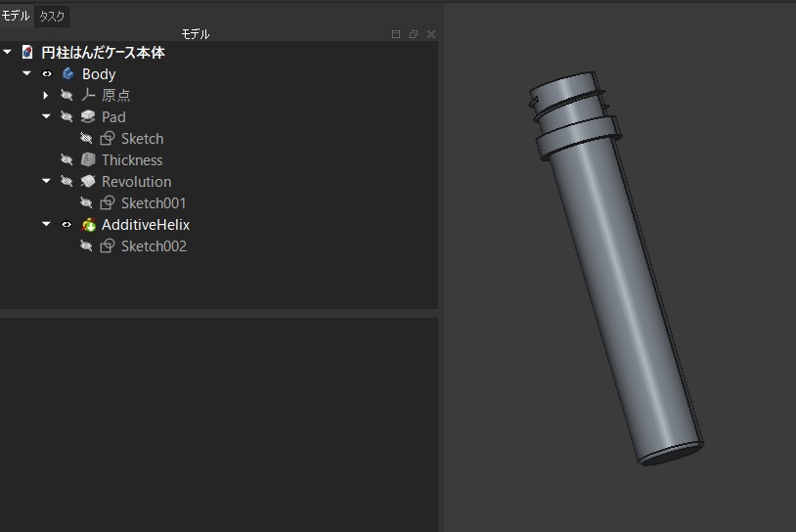Click the Revolution feature icon

pos(88,181)
